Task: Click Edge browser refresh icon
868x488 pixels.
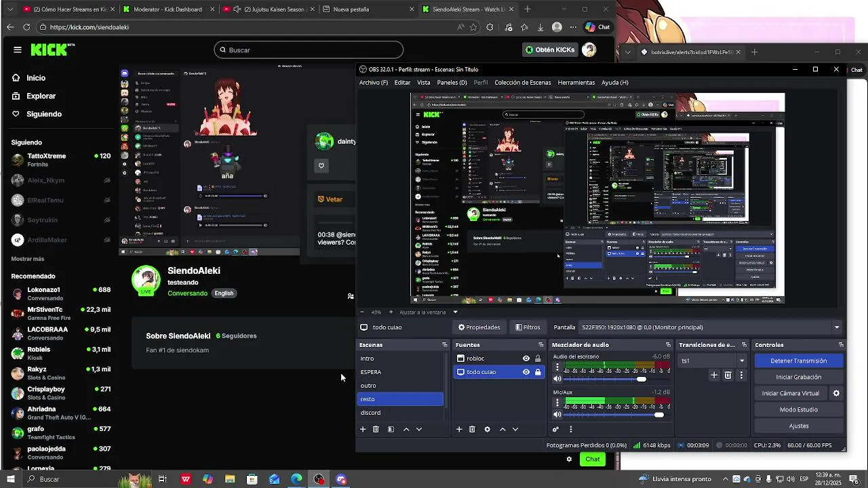Action: pos(26,27)
